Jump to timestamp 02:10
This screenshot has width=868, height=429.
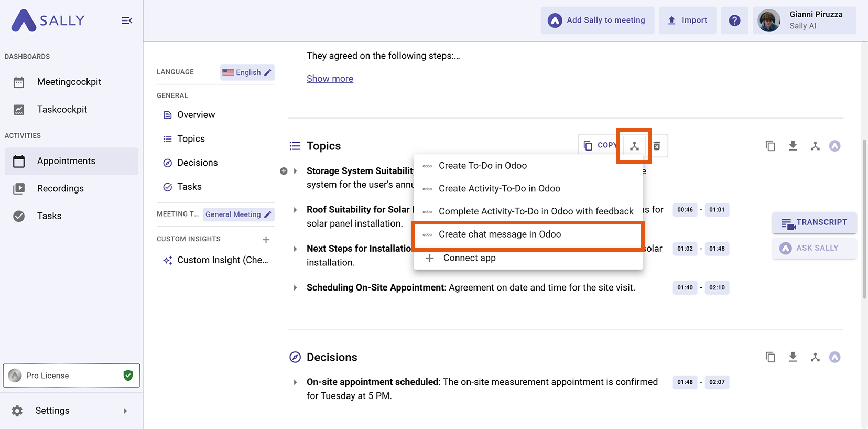click(x=717, y=287)
